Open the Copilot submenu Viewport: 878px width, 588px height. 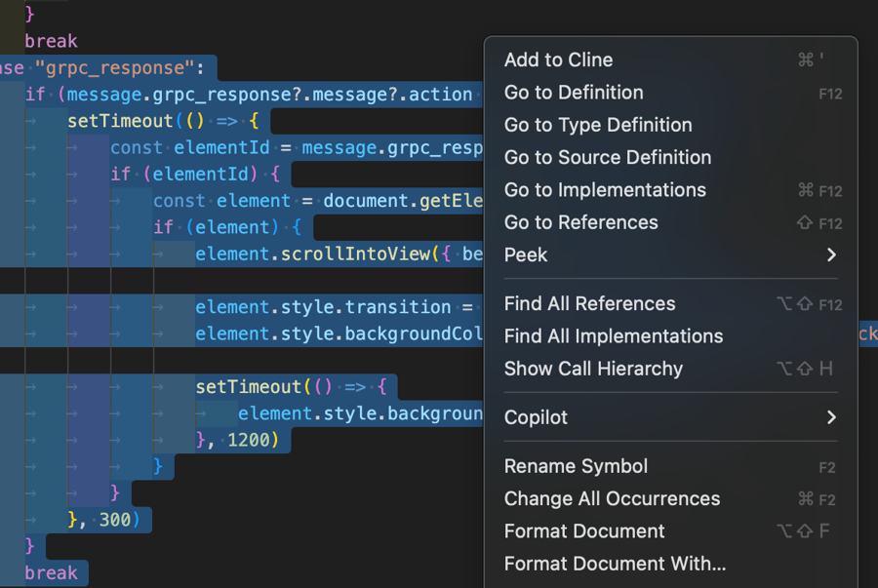(535, 416)
